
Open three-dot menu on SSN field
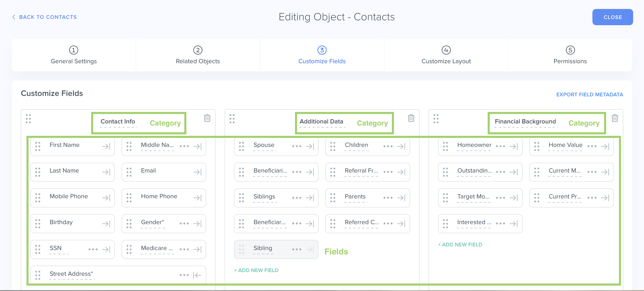[x=93, y=249]
